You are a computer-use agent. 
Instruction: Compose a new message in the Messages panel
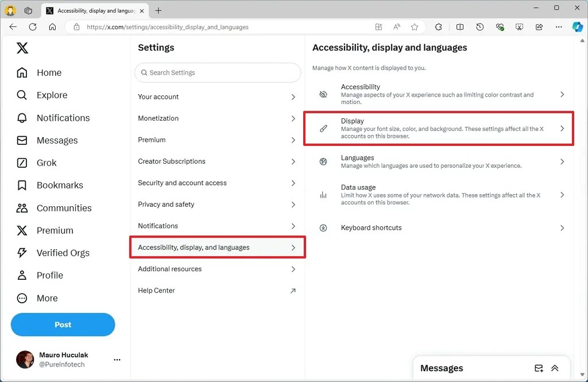tap(539, 368)
